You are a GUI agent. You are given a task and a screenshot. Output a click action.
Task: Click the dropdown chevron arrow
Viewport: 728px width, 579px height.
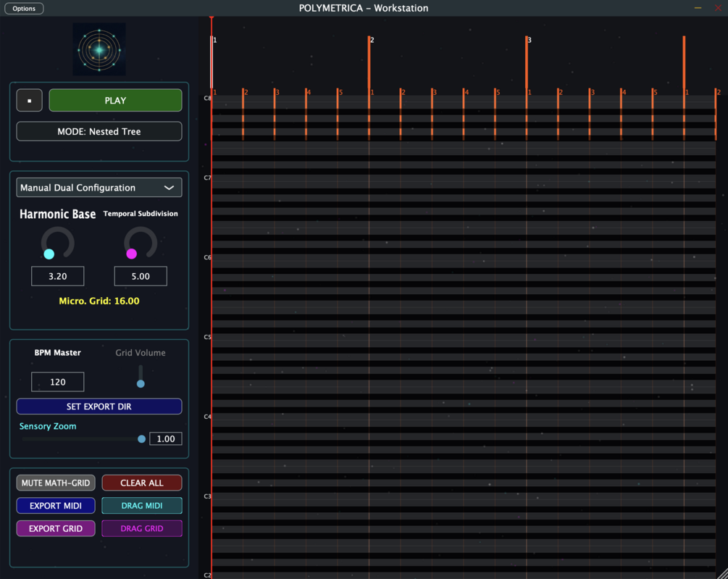click(169, 188)
